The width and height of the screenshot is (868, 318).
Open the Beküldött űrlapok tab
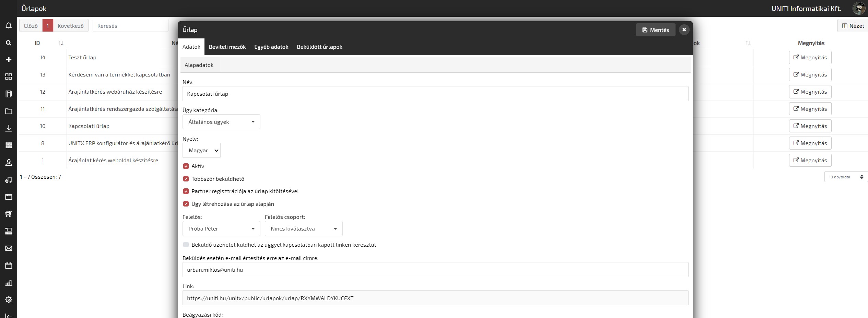(319, 47)
